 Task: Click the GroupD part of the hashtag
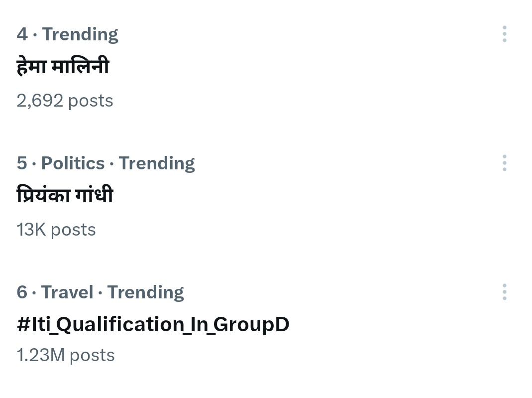[x=251, y=325]
